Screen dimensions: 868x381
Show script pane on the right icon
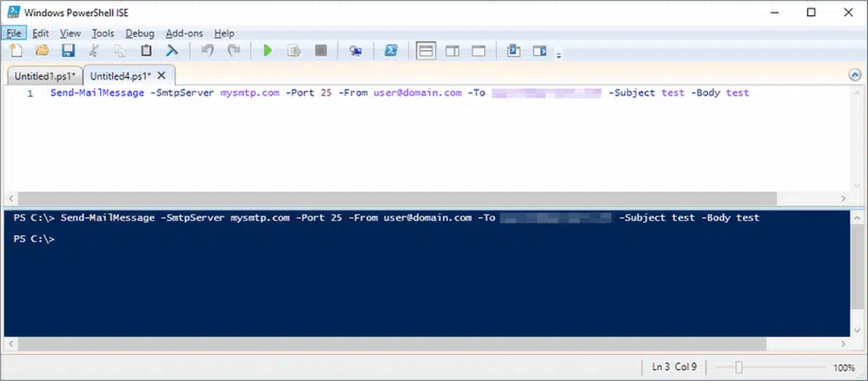point(453,51)
